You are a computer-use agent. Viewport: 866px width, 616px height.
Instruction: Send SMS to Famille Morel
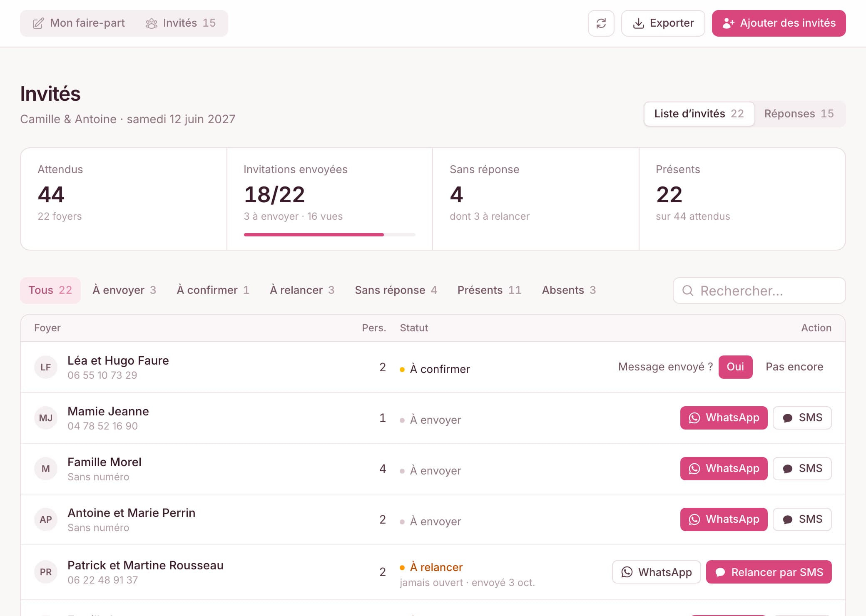click(x=802, y=469)
